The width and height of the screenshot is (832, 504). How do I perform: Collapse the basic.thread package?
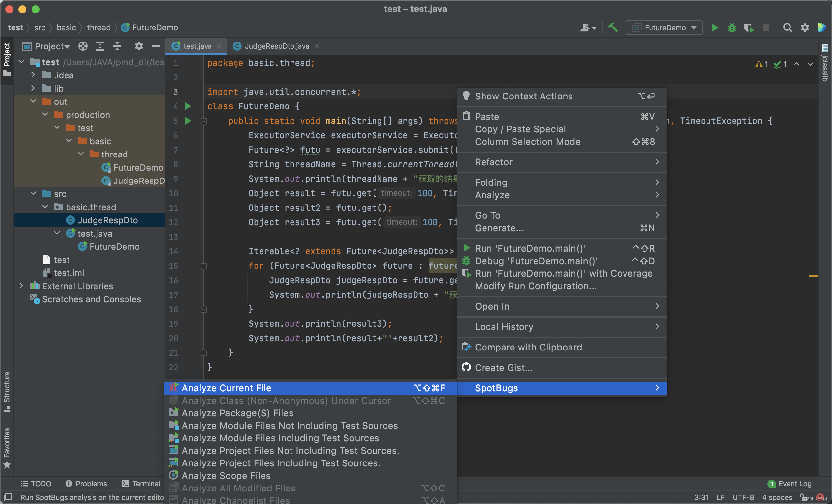45,207
